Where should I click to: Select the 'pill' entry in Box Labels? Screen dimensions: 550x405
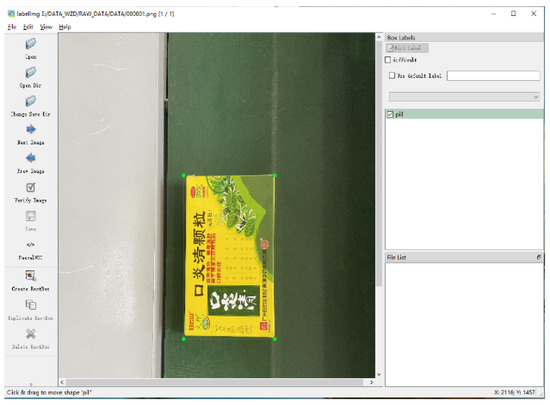pyautogui.click(x=464, y=114)
